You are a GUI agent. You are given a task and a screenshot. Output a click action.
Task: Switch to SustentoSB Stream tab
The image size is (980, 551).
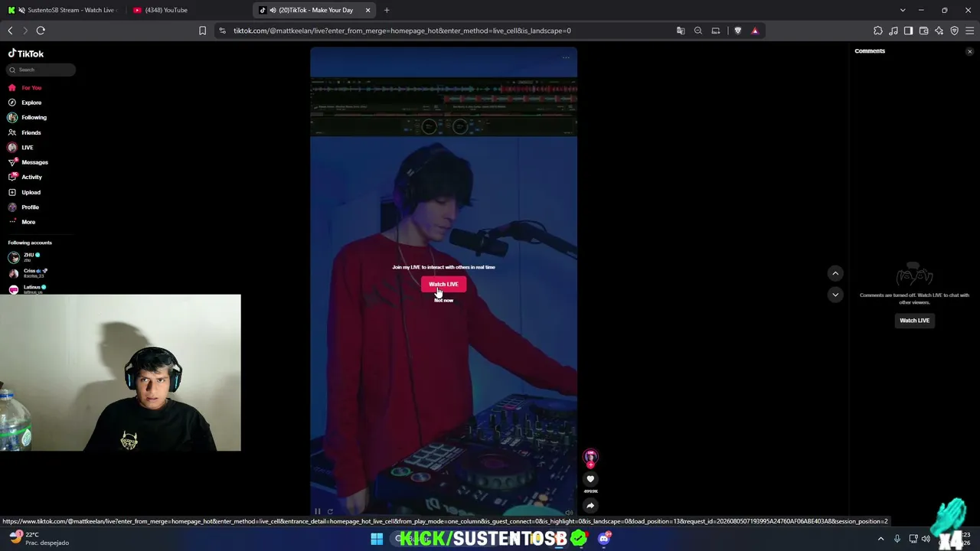point(66,10)
